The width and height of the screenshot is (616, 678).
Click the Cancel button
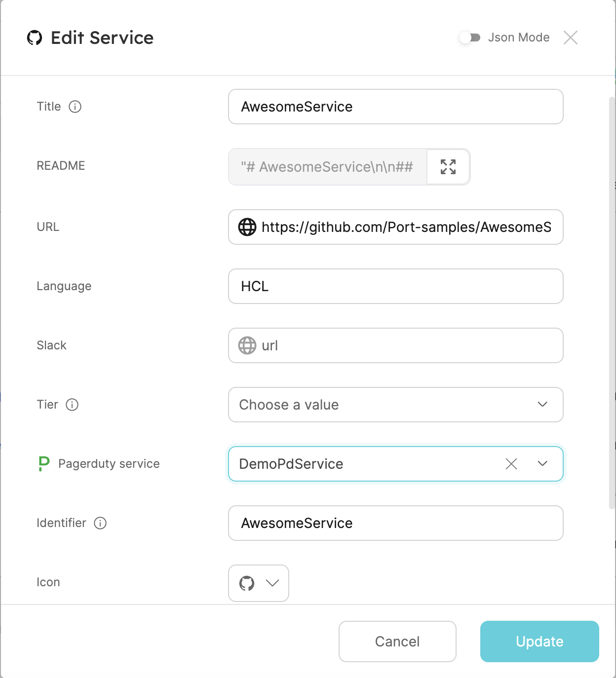[397, 641]
